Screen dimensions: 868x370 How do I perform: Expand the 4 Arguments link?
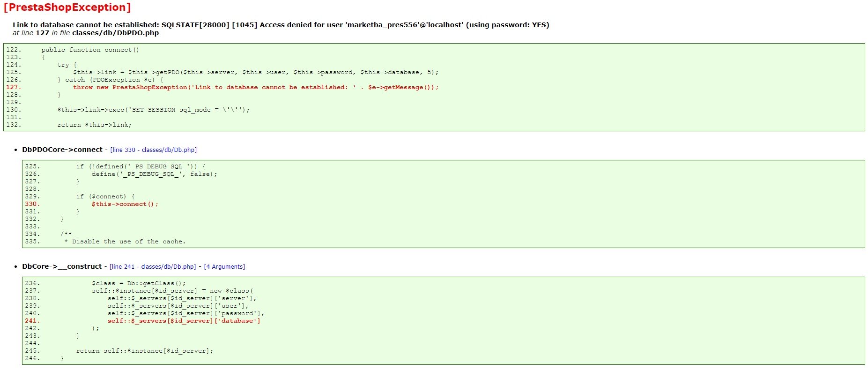point(224,267)
